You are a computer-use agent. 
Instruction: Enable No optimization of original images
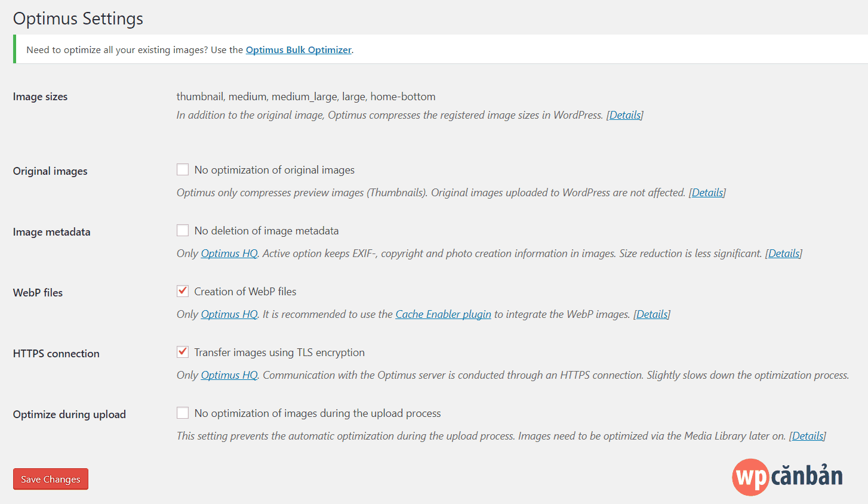pos(183,170)
